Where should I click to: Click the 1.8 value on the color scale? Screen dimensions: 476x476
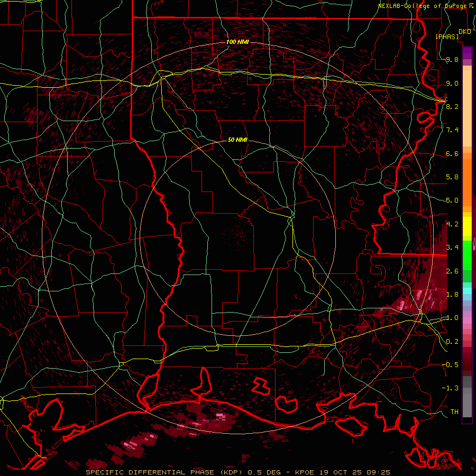pyautogui.click(x=452, y=295)
